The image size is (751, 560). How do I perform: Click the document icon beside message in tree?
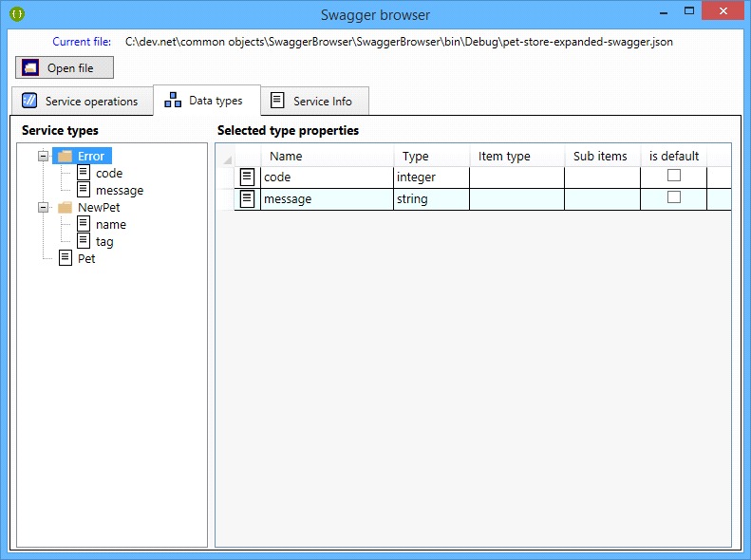point(84,190)
